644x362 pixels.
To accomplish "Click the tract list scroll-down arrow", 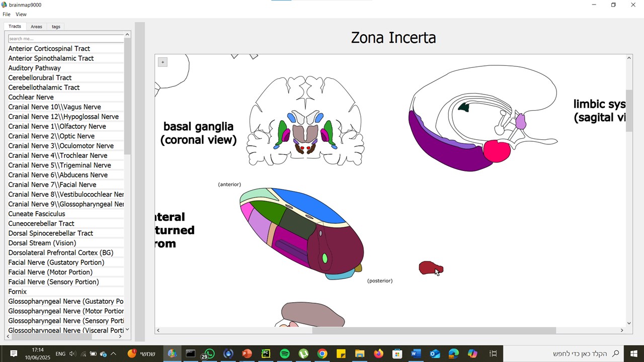I will tap(127, 330).
